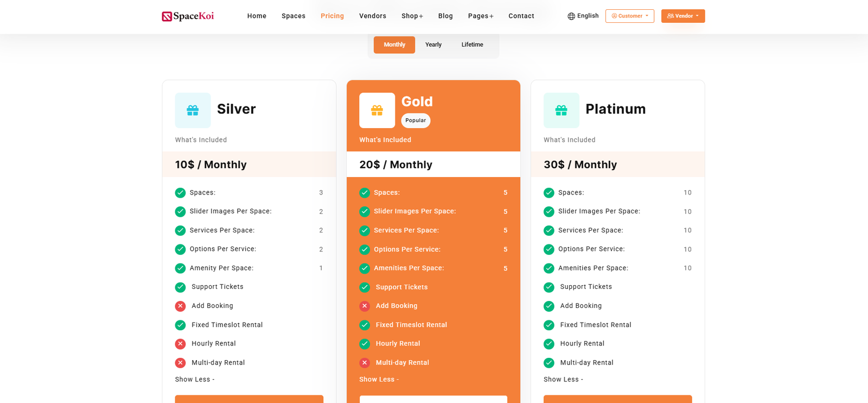Screen dimensions: 868x403
Task: Click the SpaceKoi logo icon
Action: 167,16
